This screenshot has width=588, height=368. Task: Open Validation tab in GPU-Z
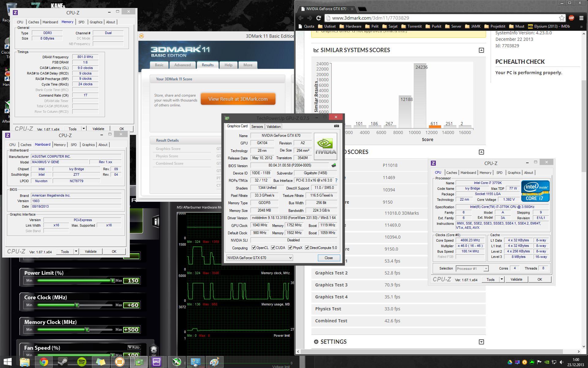pos(273,127)
